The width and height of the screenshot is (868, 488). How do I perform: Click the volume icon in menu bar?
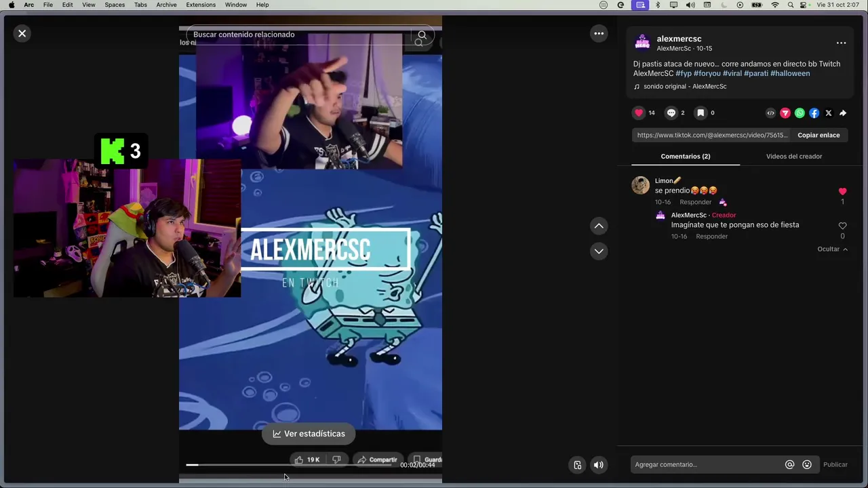(690, 5)
